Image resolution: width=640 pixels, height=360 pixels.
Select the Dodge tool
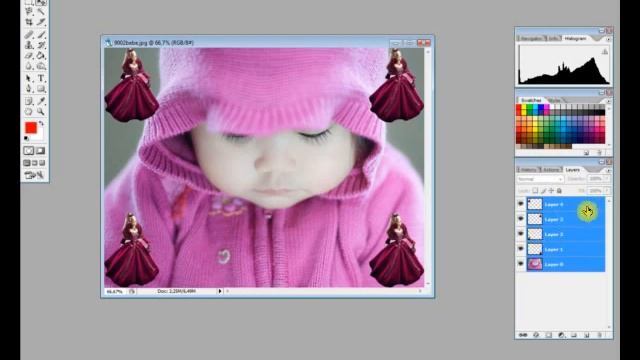coord(41,66)
